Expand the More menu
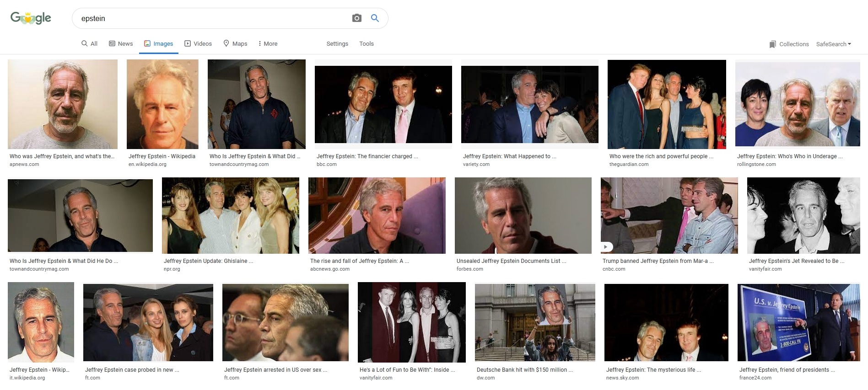The width and height of the screenshot is (868, 390). pyautogui.click(x=268, y=43)
